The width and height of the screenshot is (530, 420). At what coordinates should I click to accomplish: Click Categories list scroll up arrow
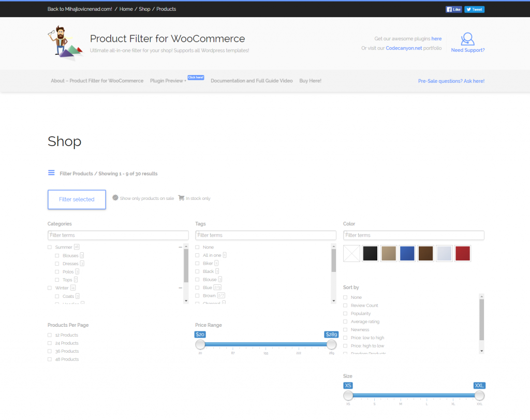[x=186, y=247]
